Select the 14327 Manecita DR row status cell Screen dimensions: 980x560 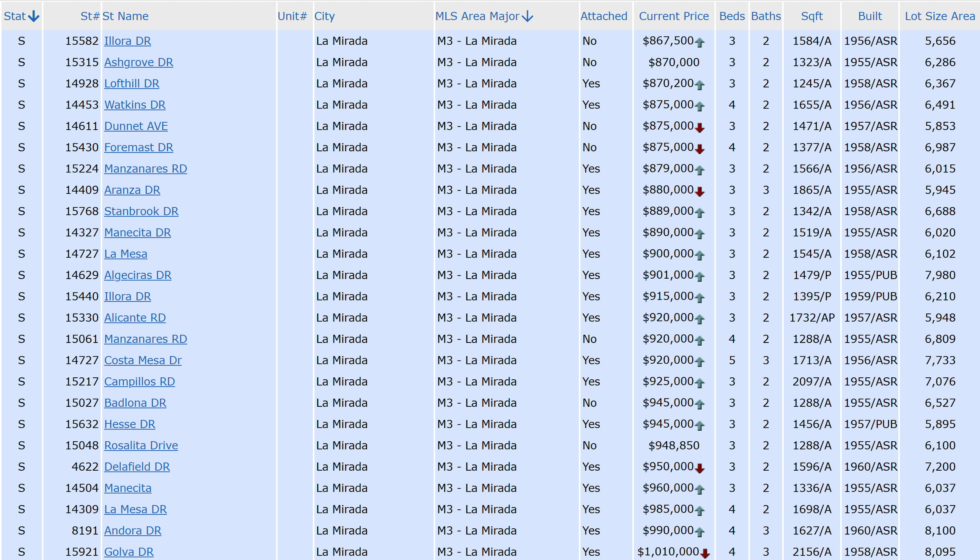tap(22, 232)
